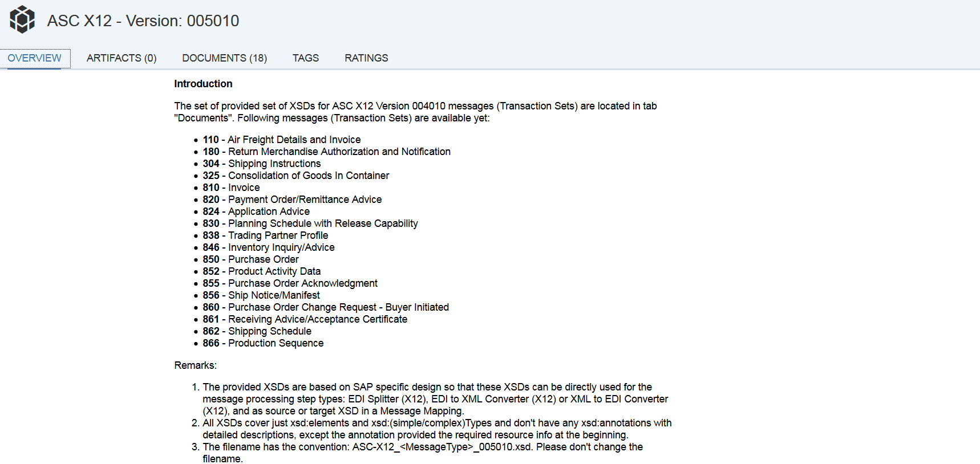Click the 866 Production Sequence entry
Image resolution: width=980 pixels, height=464 pixels.
click(263, 343)
